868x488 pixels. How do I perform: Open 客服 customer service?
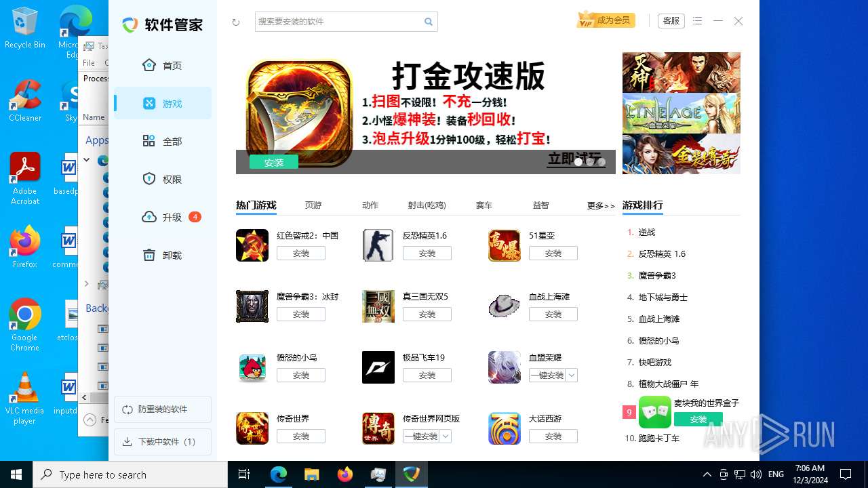(x=671, y=21)
